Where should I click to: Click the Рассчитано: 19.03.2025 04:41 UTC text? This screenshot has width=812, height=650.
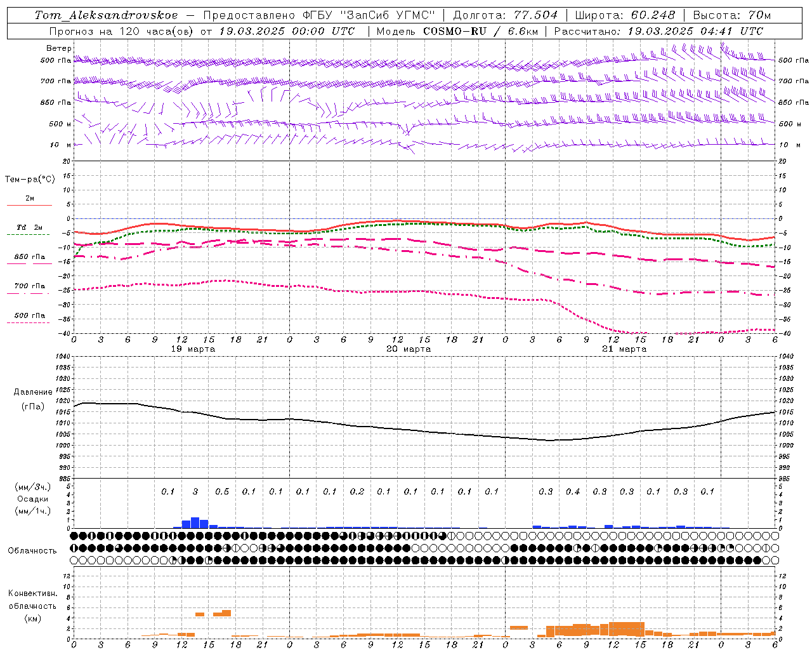click(x=658, y=31)
